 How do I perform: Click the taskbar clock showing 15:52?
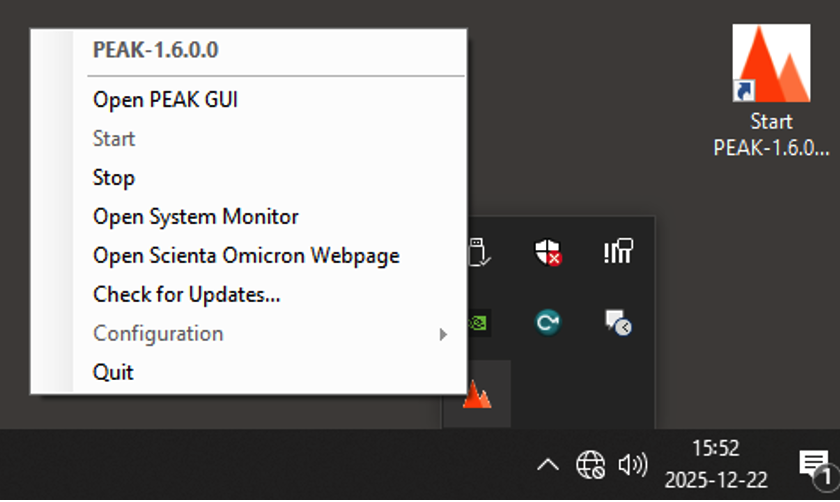(x=715, y=464)
